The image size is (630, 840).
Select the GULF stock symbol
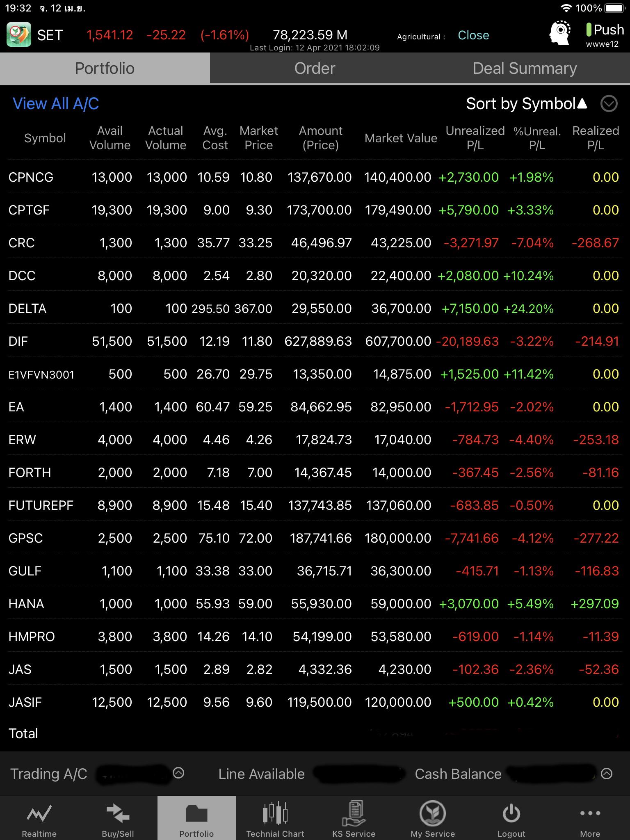point(25,571)
